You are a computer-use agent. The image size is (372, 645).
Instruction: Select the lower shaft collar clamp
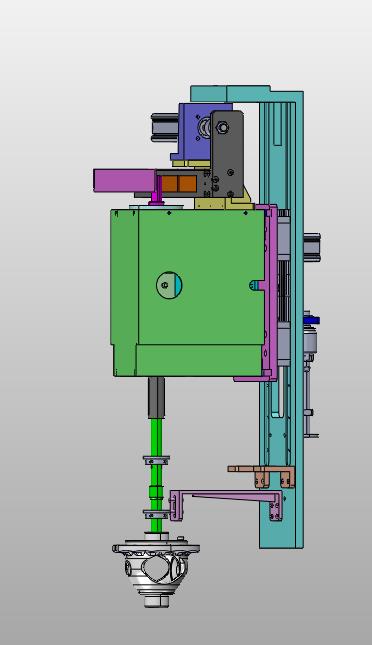click(x=156, y=514)
